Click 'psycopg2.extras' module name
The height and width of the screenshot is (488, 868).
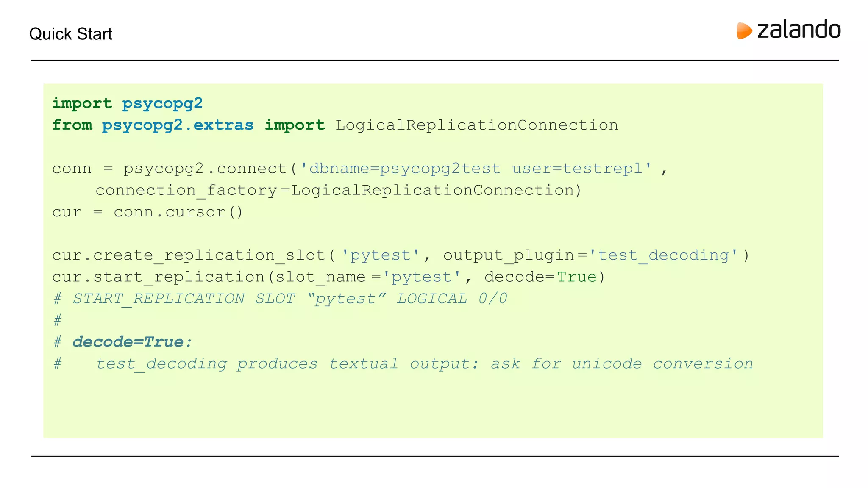tap(178, 125)
